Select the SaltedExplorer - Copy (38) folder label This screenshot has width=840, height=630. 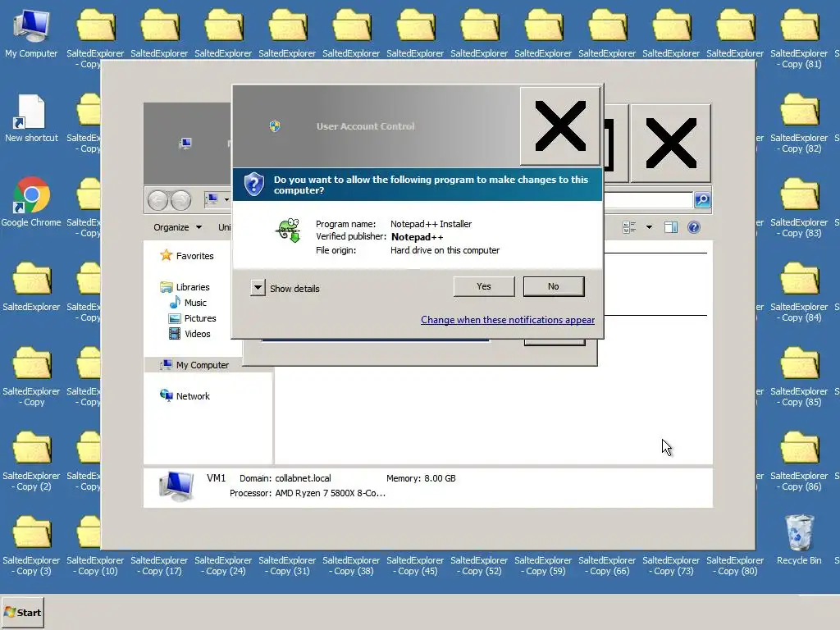tap(351, 566)
